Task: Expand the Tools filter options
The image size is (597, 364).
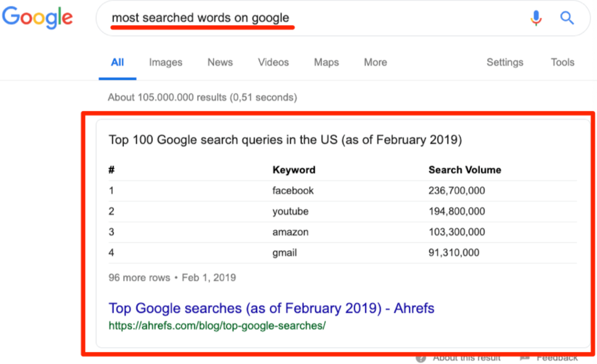Action: (562, 63)
